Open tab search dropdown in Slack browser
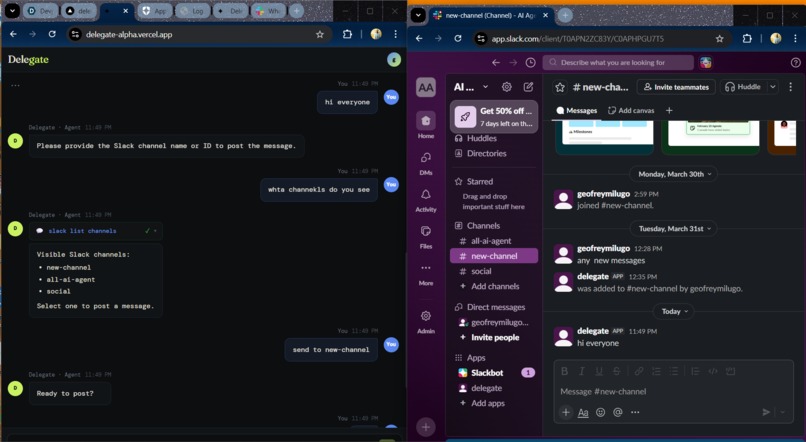 (x=418, y=15)
